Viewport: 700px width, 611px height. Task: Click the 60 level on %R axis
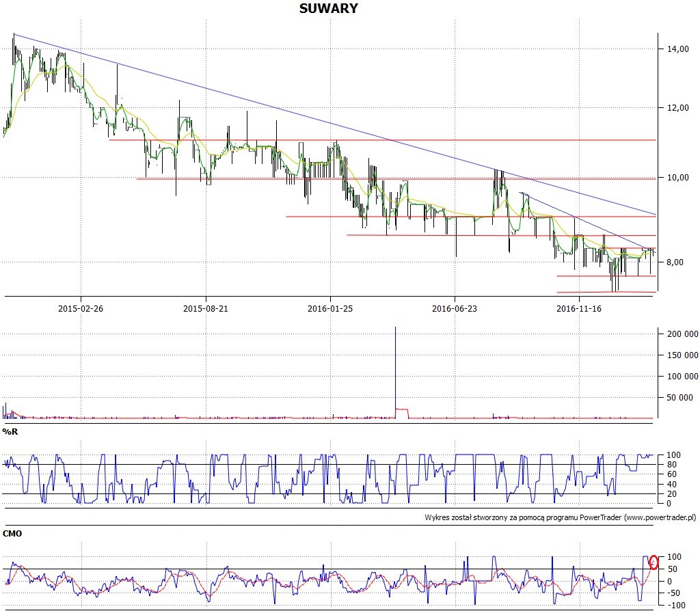coord(671,474)
